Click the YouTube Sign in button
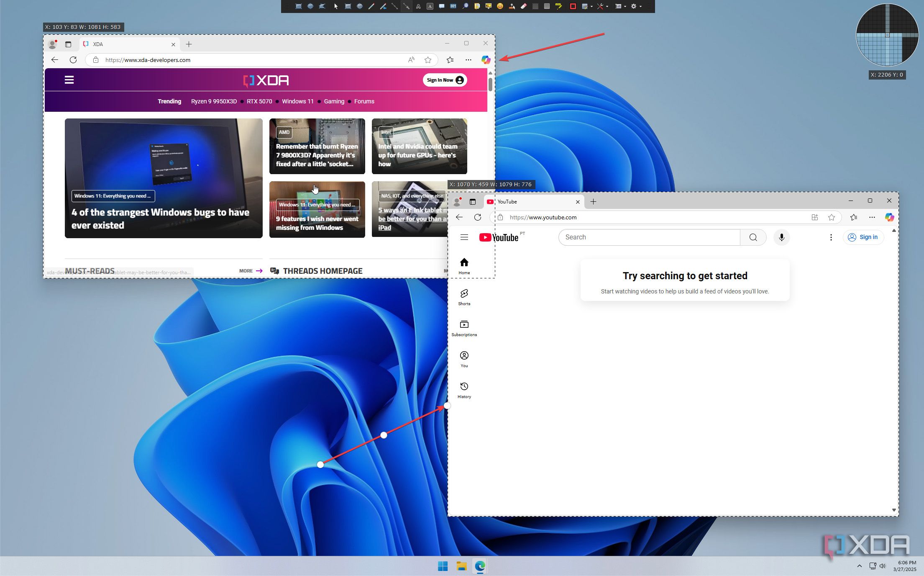This screenshot has width=924, height=576. pyautogui.click(x=863, y=237)
